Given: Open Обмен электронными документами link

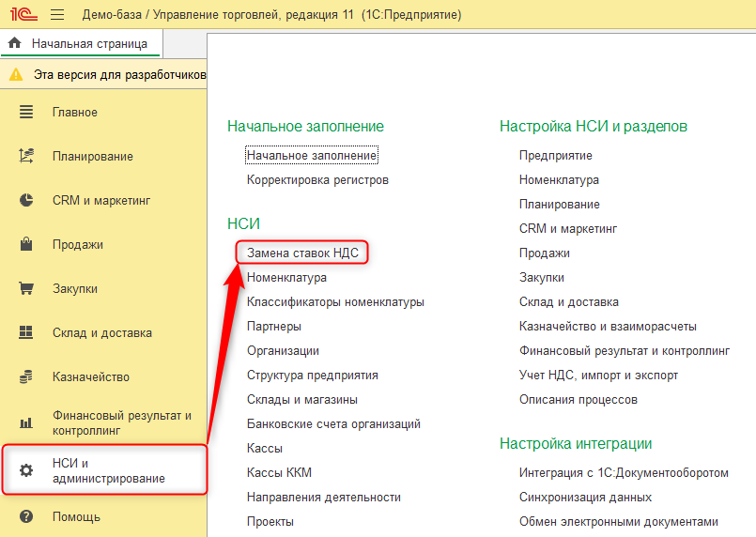Looking at the screenshot, I should point(619,522).
